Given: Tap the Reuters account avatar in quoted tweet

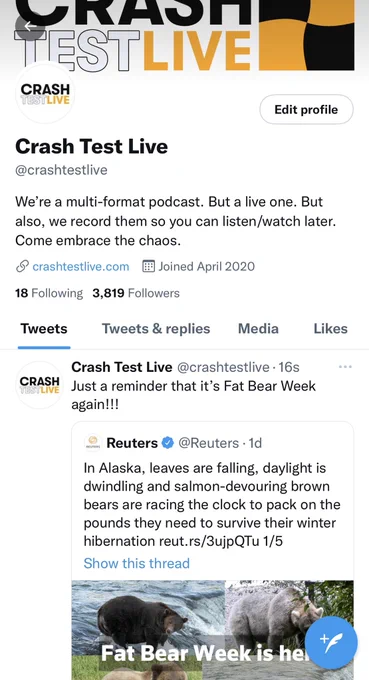Looking at the screenshot, I should (x=92, y=443).
